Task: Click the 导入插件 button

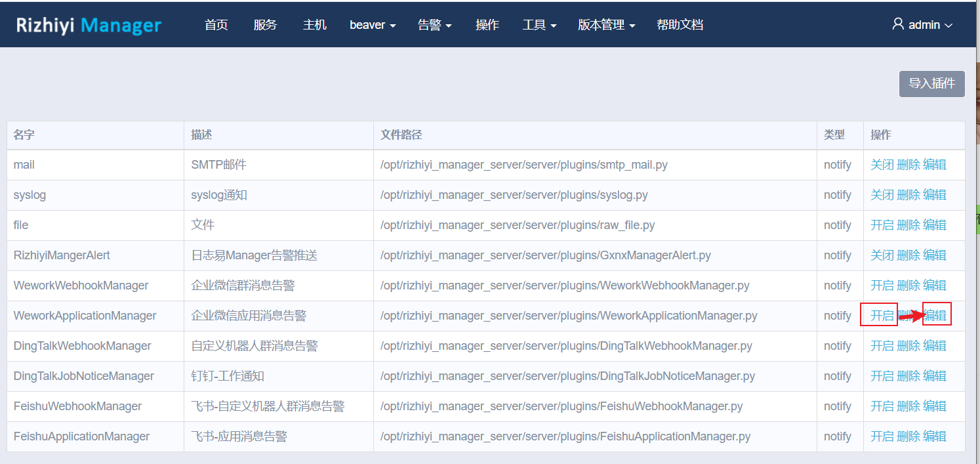Action: coord(931,83)
